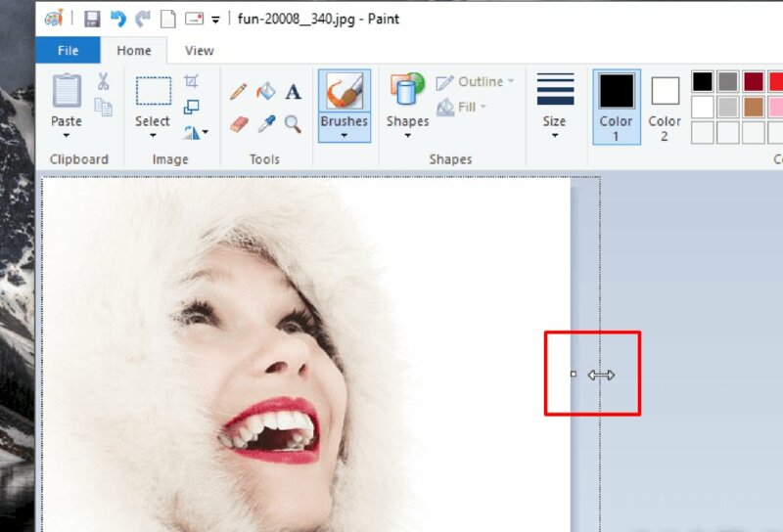Select the Magnifier tool
The width and height of the screenshot is (783, 532).
click(293, 124)
